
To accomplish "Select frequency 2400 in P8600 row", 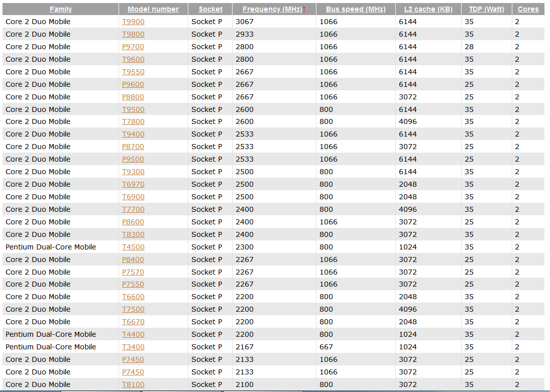I will [x=245, y=222].
